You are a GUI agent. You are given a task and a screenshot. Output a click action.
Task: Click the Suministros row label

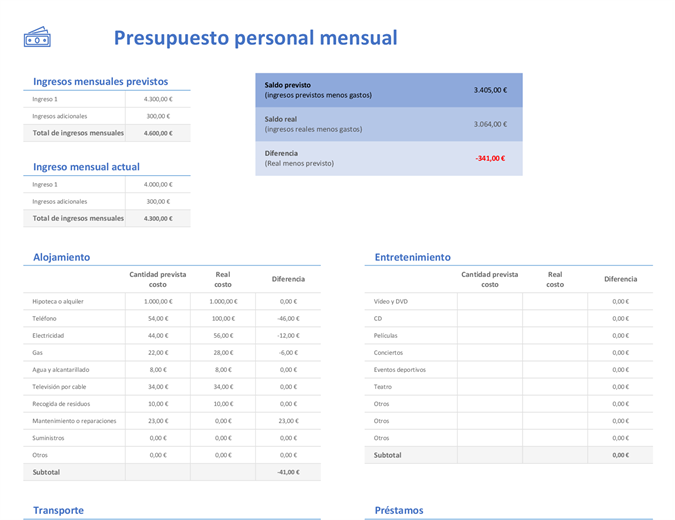(48, 438)
